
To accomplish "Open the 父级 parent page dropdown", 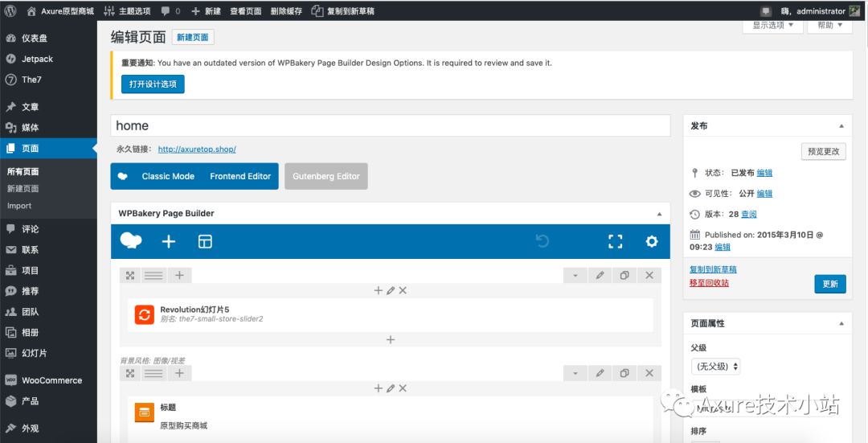I will pyautogui.click(x=716, y=367).
